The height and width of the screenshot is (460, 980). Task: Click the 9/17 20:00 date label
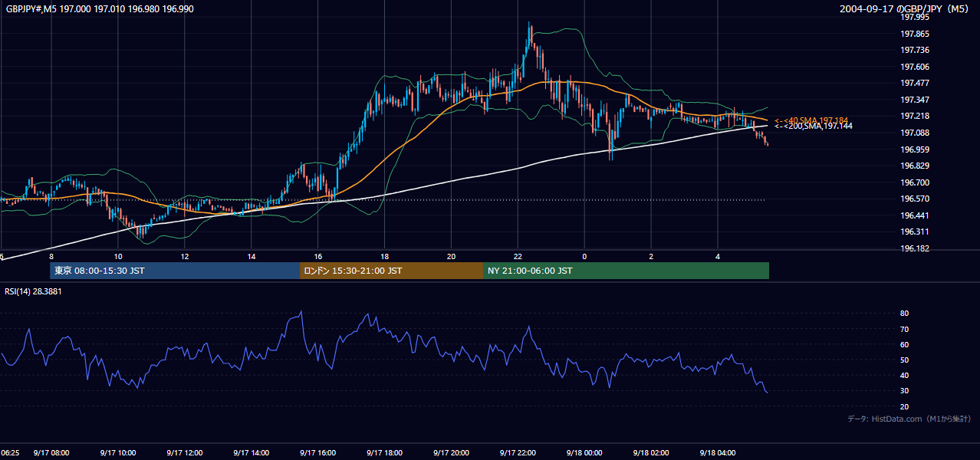point(451,453)
